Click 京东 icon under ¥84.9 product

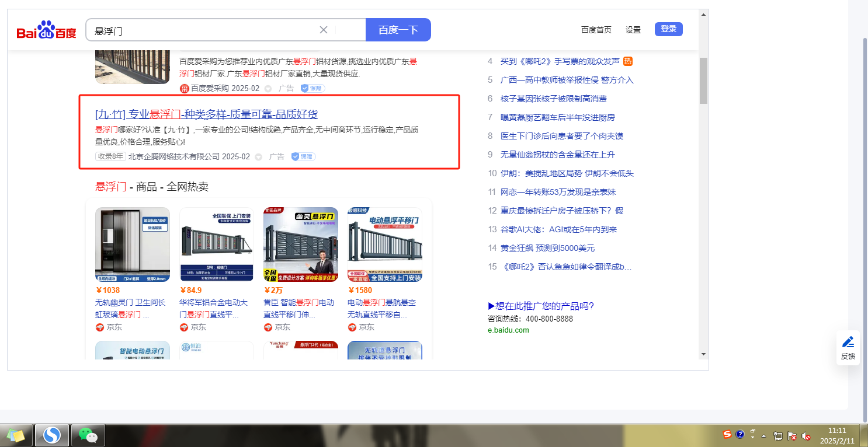click(184, 327)
